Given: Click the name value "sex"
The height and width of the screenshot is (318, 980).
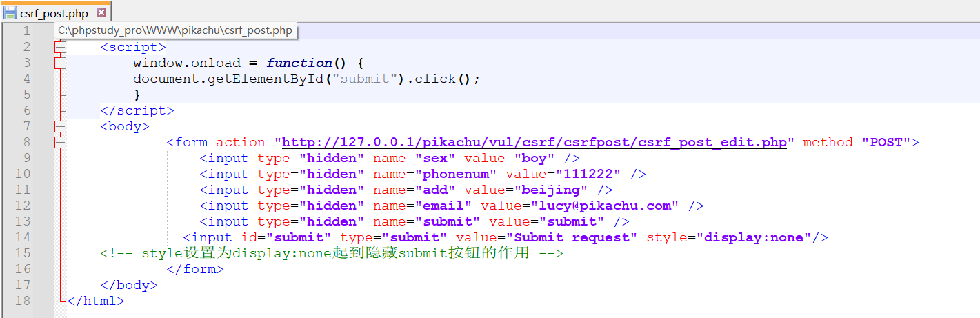Looking at the screenshot, I should pos(435,158).
